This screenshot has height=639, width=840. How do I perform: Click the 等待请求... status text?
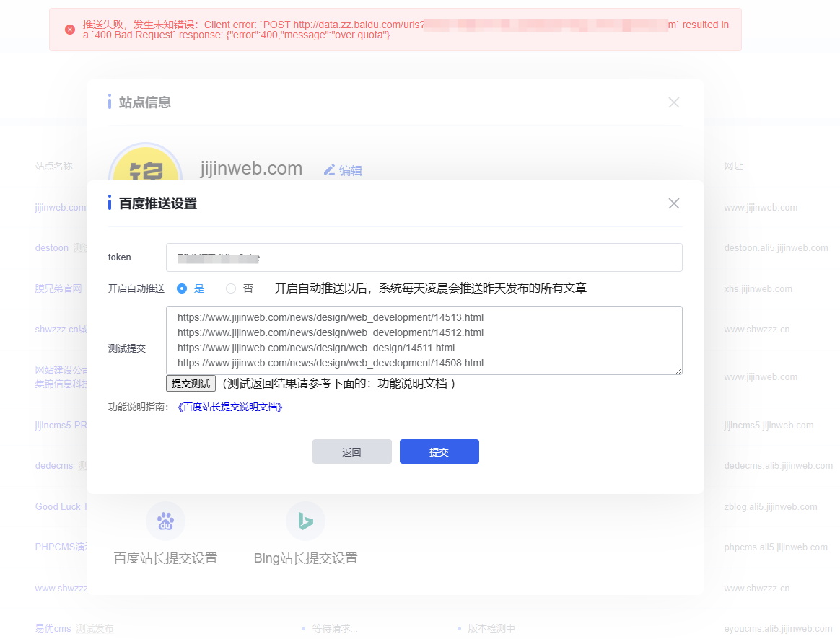(x=335, y=628)
